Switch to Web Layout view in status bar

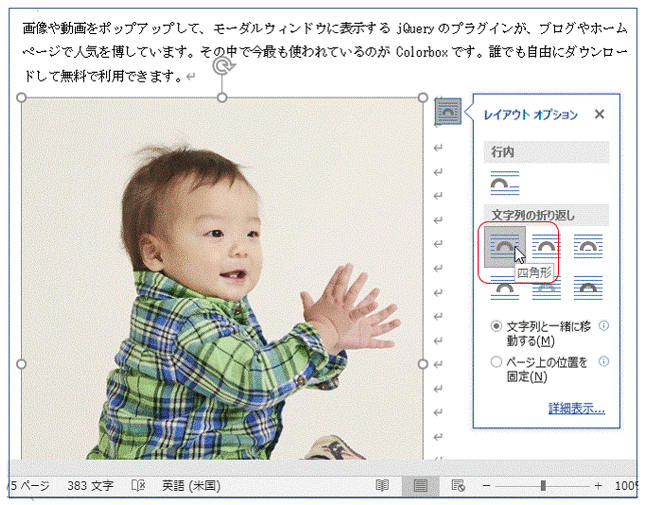click(x=458, y=486)
